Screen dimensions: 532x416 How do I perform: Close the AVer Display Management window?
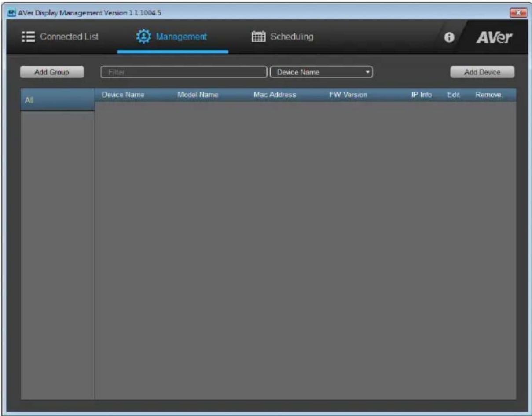(x=518, y=13)
